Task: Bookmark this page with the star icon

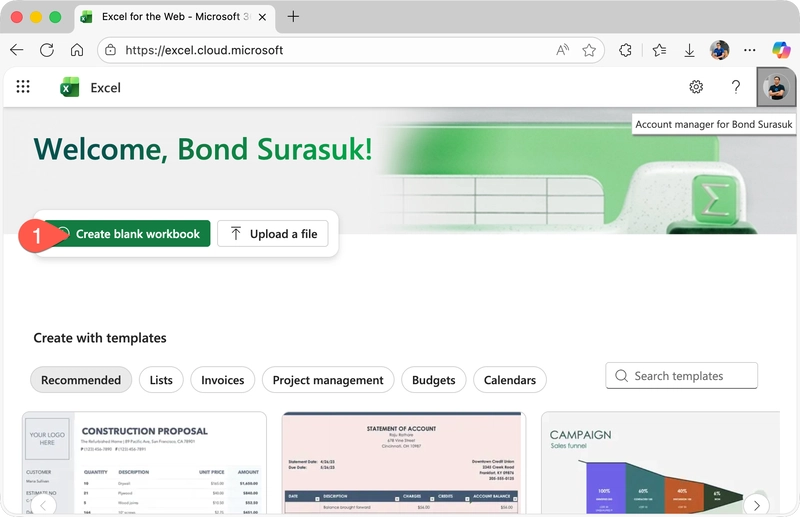Action: [x=590, y=50]
